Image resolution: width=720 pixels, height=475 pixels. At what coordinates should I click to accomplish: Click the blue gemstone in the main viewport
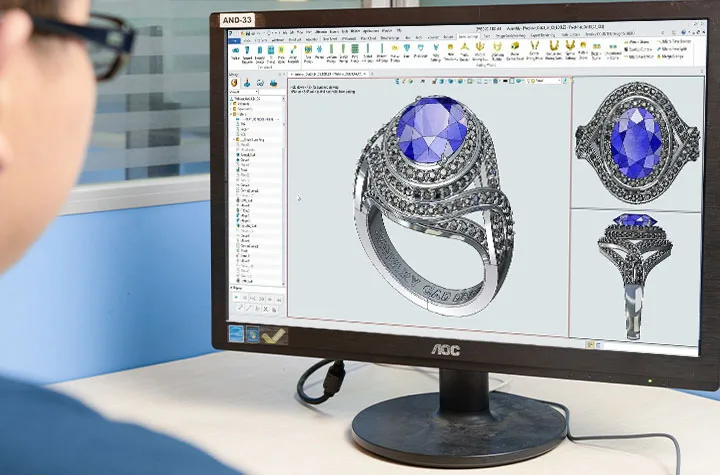pyautogui.click(x=432, y=130)
